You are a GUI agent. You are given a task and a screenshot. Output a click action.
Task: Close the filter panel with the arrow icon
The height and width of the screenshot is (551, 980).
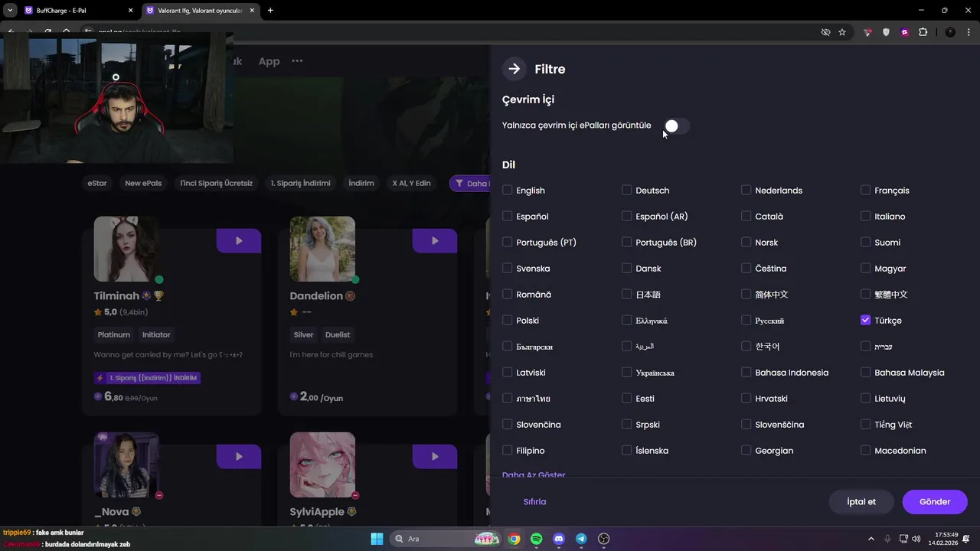point(514,69)
